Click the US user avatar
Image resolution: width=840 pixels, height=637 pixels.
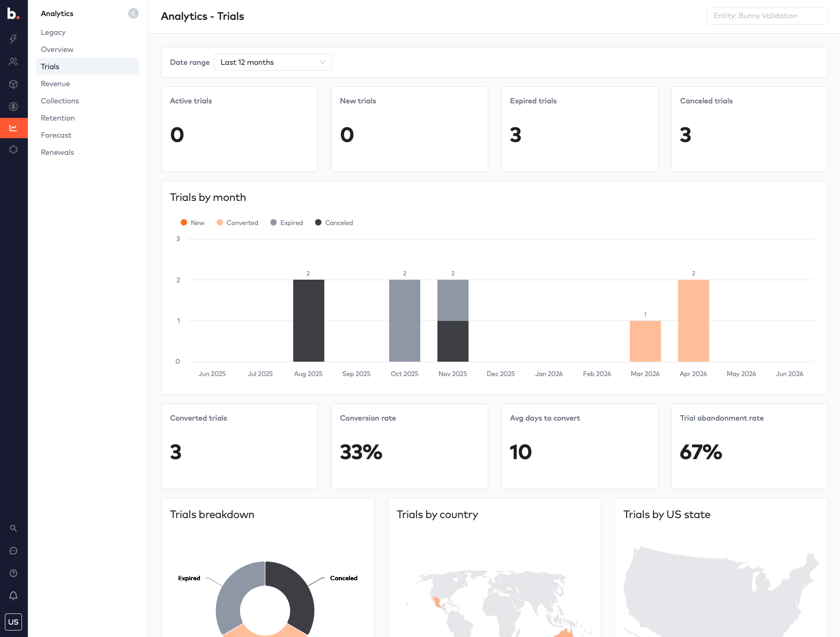coord(13,622)
